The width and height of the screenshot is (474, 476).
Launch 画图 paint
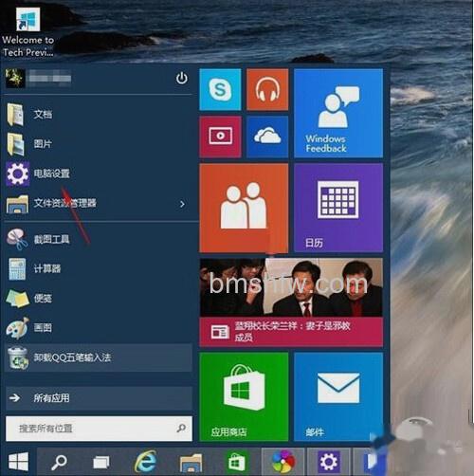point(99,328)
